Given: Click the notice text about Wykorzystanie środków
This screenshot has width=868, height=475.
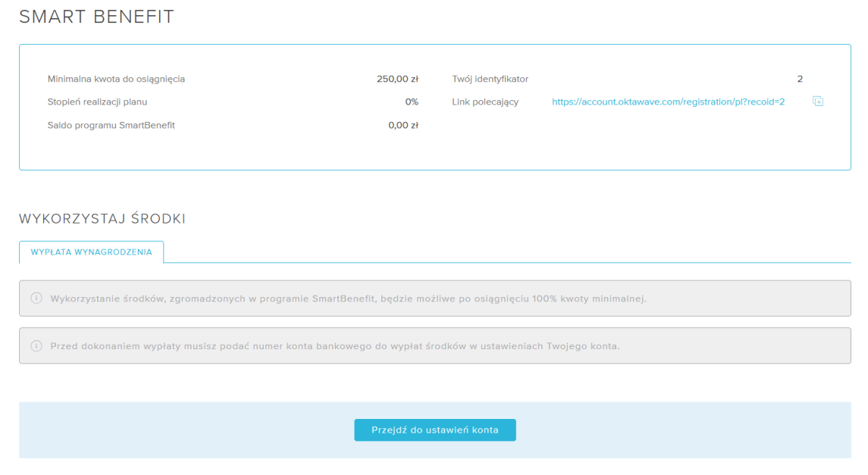Looking at the screenshot, I should tap(348, 298).
